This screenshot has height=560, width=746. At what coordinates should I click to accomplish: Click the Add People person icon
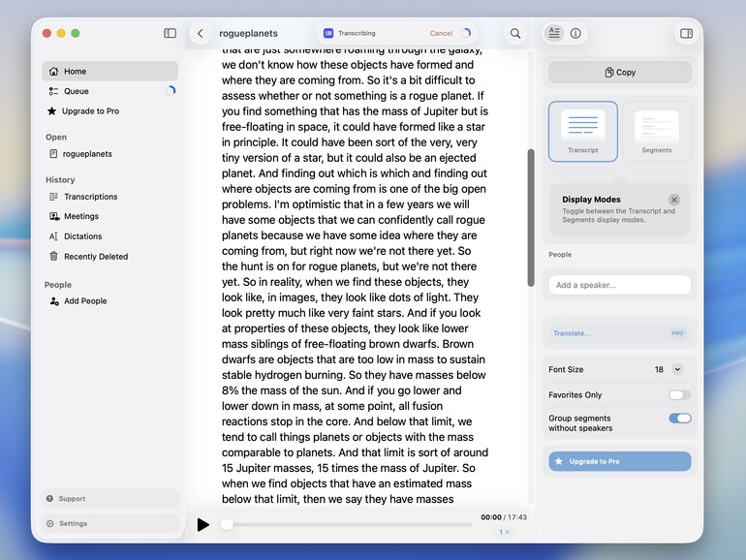[x=54, y=300]
